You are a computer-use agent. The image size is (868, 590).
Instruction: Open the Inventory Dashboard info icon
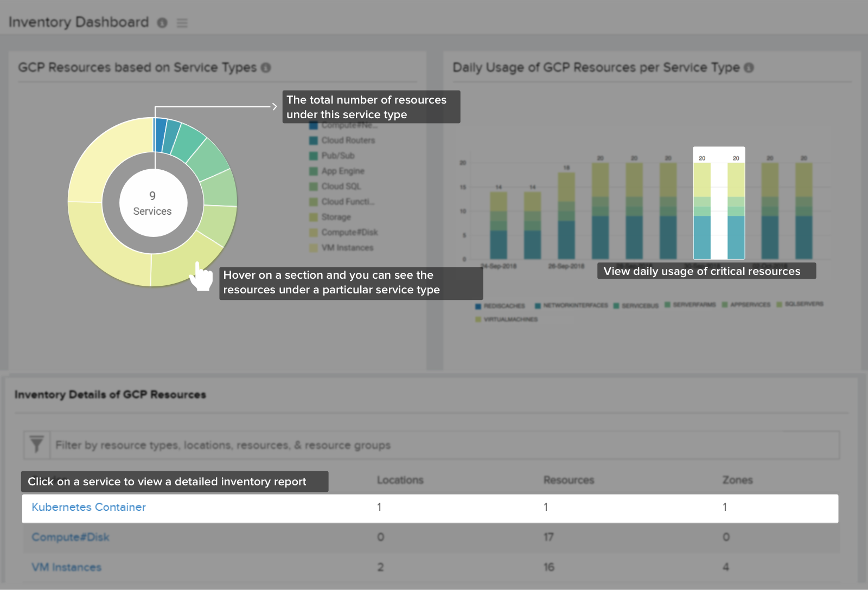coord(163,23)
